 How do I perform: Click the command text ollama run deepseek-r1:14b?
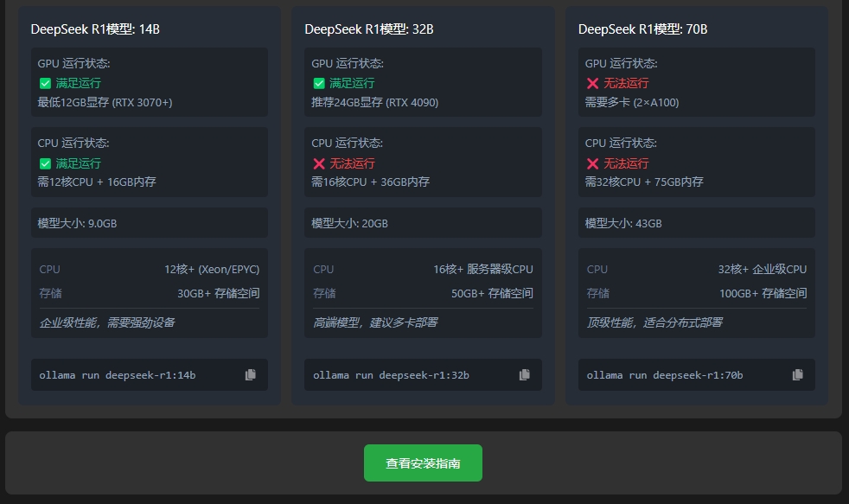point(118,375)
